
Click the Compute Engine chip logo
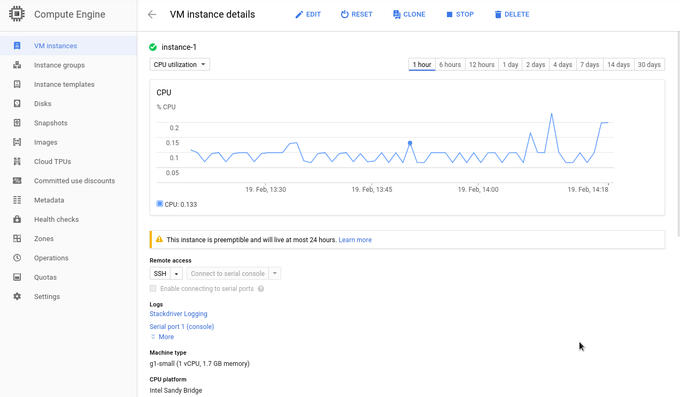click(16, 14)
